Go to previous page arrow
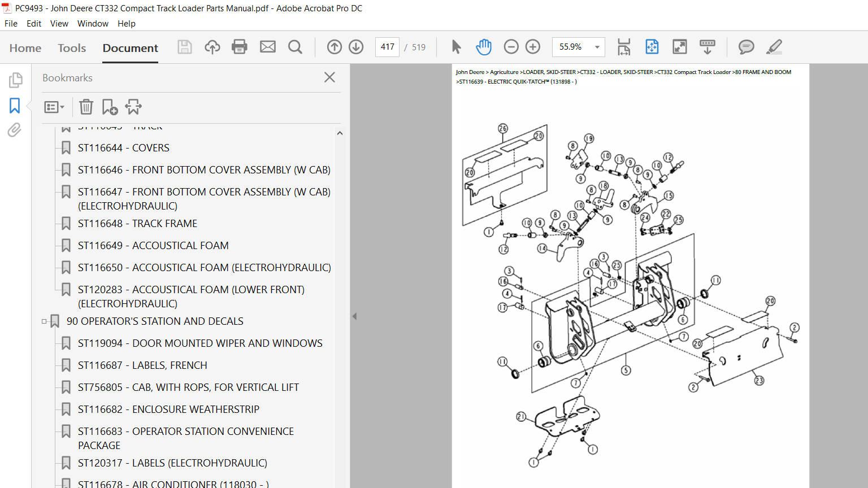This screenshot has width=868, height=488. [x=335, y=47]
